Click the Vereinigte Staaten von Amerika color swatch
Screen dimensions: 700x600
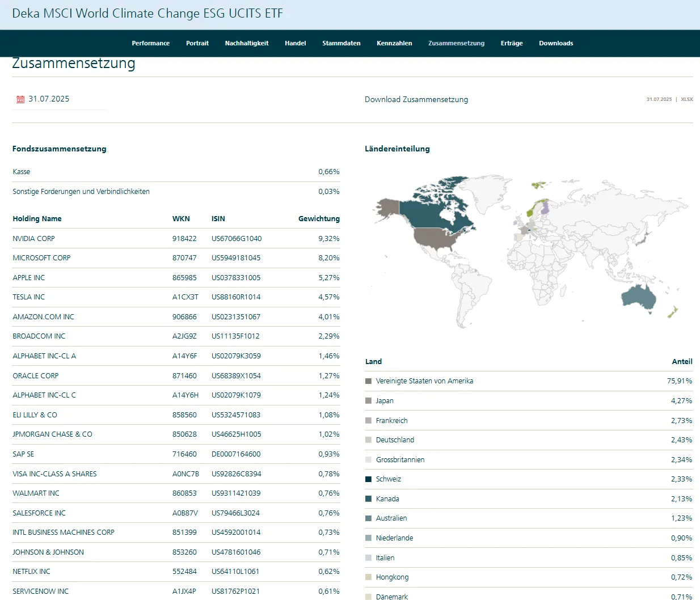click(369, 381)
